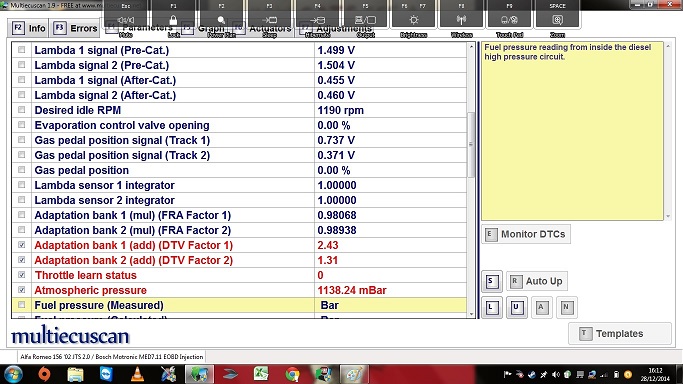Uncheck the Throttle learn status checkbox

click(x=21, y=275)
